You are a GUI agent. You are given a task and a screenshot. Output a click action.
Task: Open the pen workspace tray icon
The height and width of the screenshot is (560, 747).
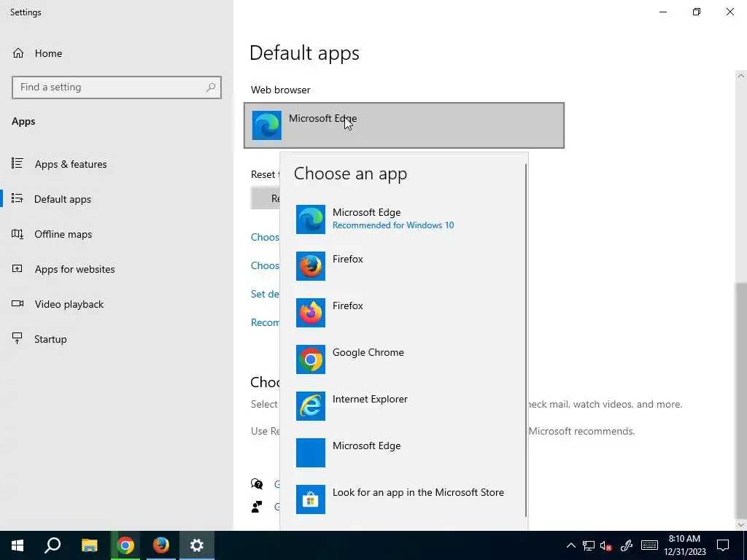click(x=627, y=545)
